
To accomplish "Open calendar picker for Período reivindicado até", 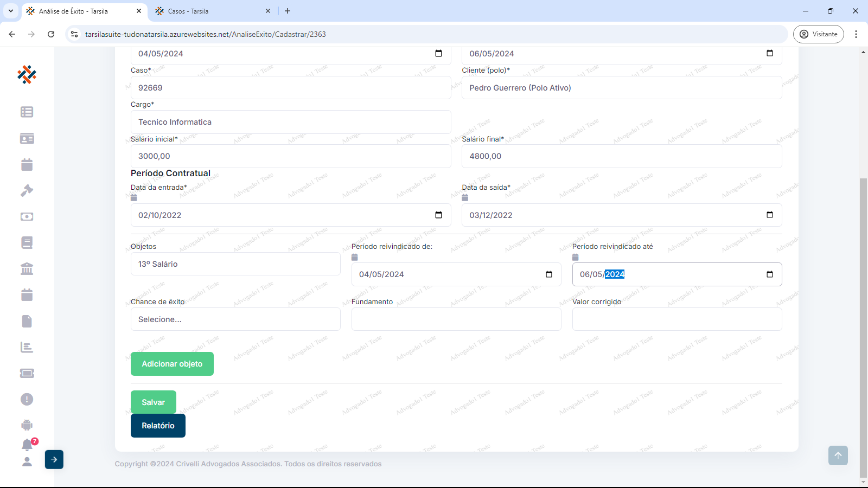I will pos(769,274).
